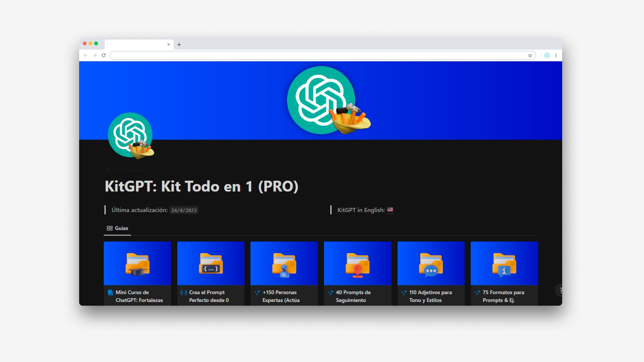Open the browser three-dot menu
This screenshot has height=362, width=644.
(x=556, y=55)
